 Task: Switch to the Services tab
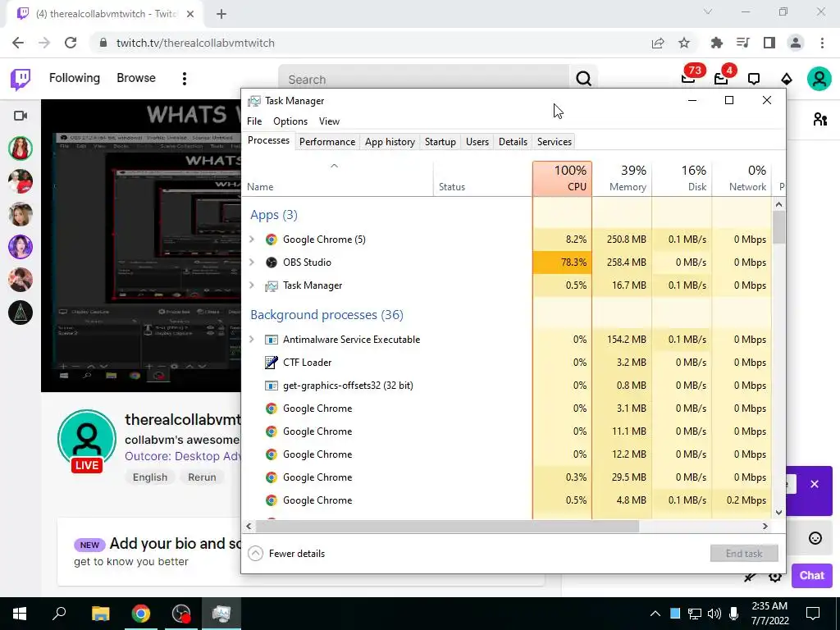pyautogui.click(x=554, y=141)
